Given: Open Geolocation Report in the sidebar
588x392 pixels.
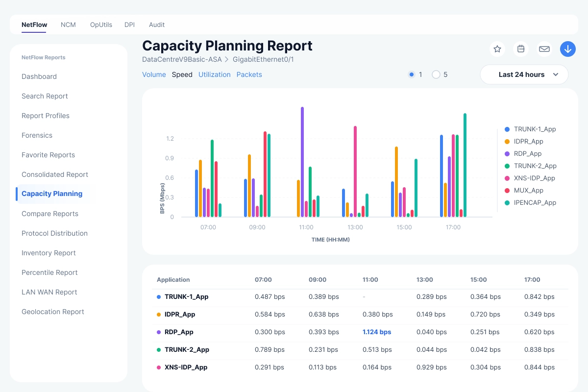Looking at the screenshot, I should tap(53, 312).
